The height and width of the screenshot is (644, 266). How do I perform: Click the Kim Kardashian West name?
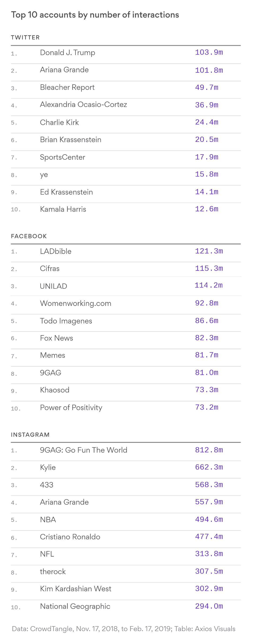pos(75,589)
